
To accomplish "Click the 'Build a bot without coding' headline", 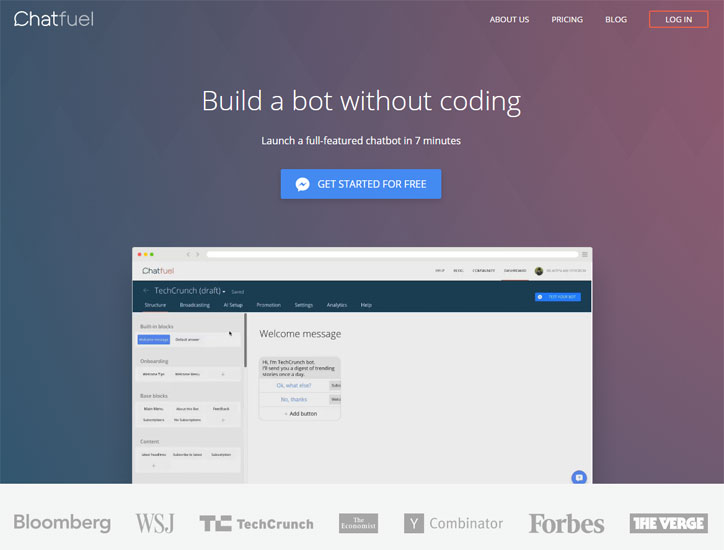I will (x=362, y=101).
